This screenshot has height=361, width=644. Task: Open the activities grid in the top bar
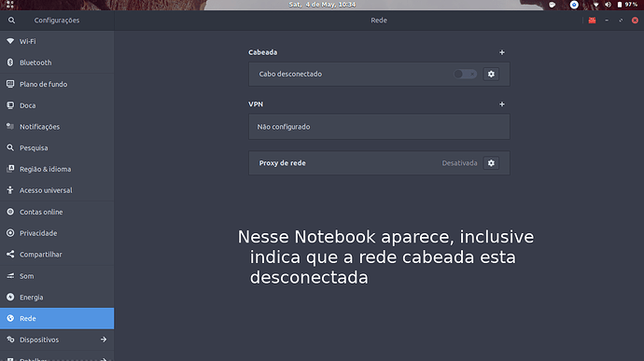(10, 5)
